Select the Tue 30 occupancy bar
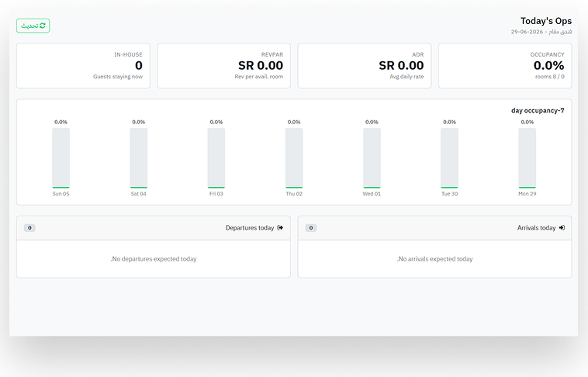This screenshot has width=588, height=377. pos(449,158)
